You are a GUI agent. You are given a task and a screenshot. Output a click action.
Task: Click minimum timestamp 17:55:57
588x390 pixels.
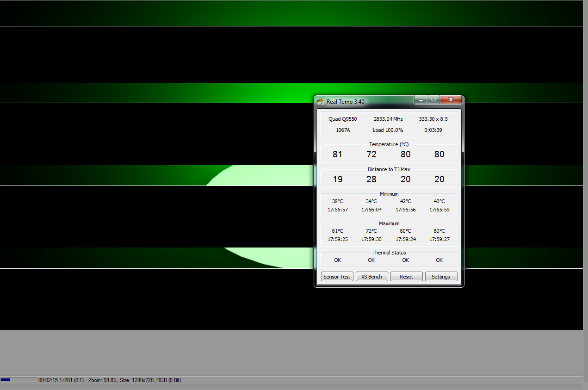tap(338, 210)
